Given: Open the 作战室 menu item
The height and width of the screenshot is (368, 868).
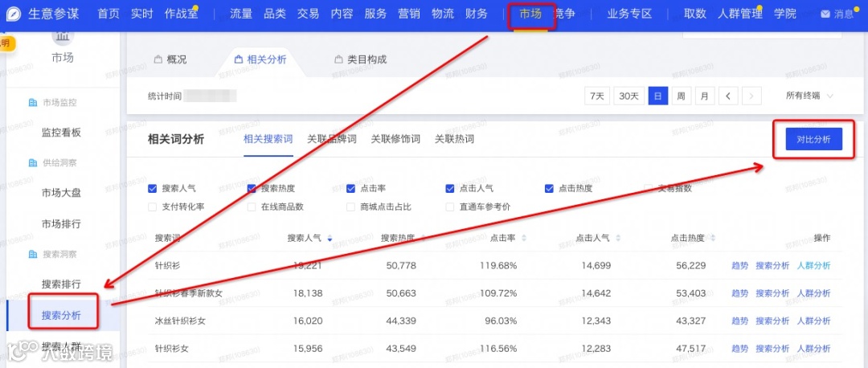Looking at the screenshot, I should pos(181,14).
